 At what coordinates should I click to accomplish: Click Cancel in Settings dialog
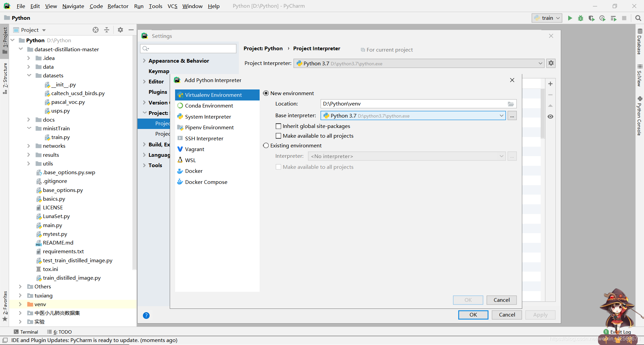tap(507, 315)
